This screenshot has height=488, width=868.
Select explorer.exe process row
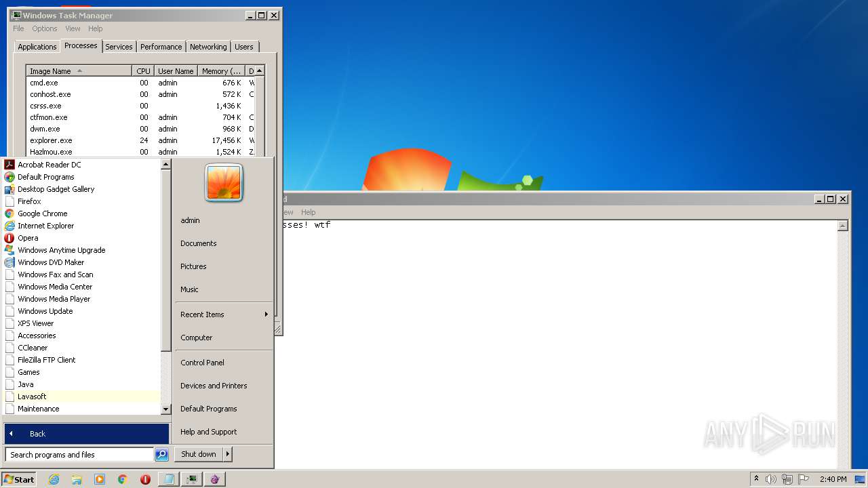pos(140,140)
